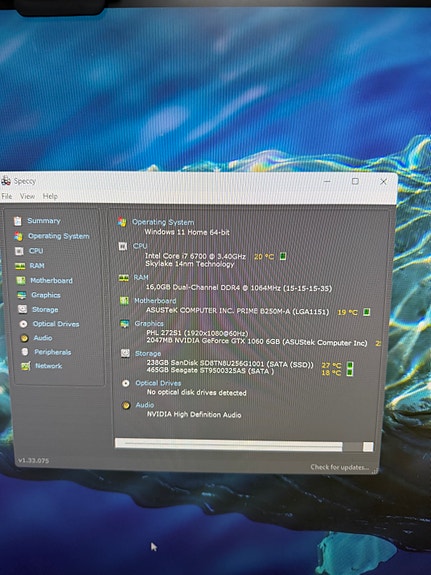This screenshot has height=575, width=431.
Task: Select the Graphics monitor icon in sidebar
Action: pos(22,295)
